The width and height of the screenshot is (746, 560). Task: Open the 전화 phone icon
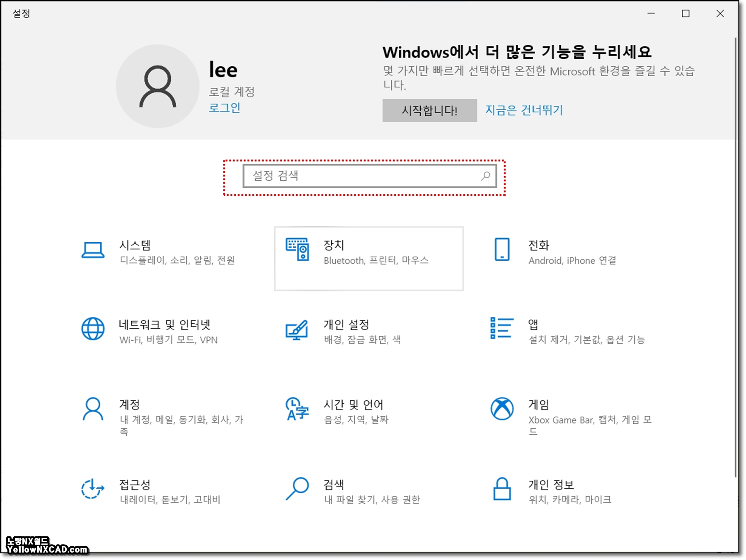502,249
